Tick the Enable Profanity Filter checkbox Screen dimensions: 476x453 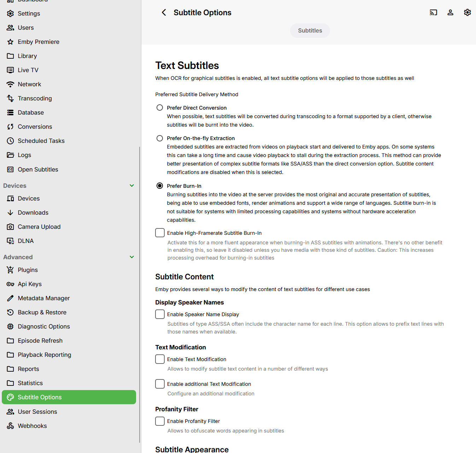(x=160, y=421)
